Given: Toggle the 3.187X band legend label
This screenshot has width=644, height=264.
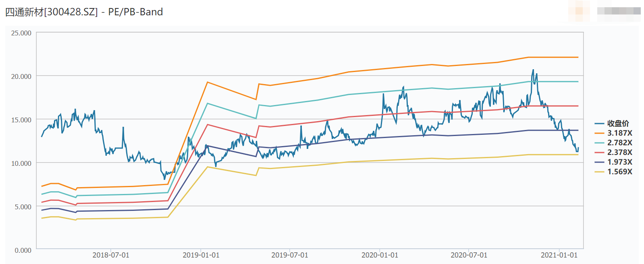Looking at the screenshot, I should click(x=619, y=133).
